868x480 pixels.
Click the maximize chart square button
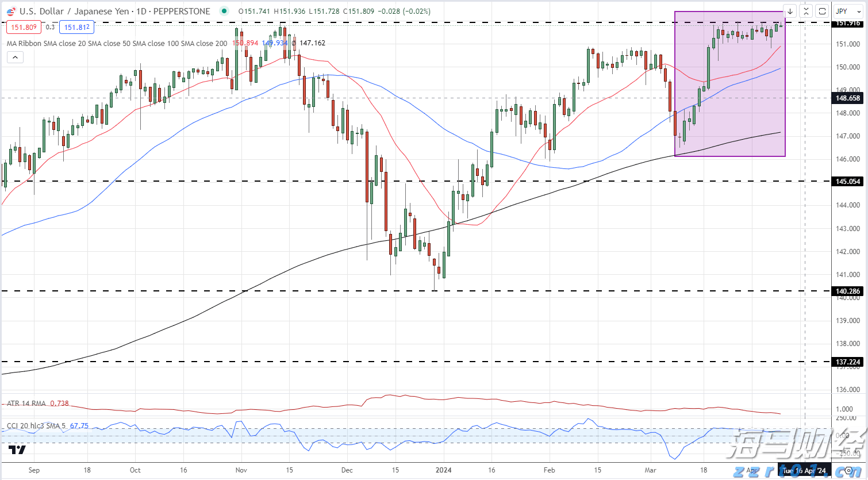coord(822,11)
